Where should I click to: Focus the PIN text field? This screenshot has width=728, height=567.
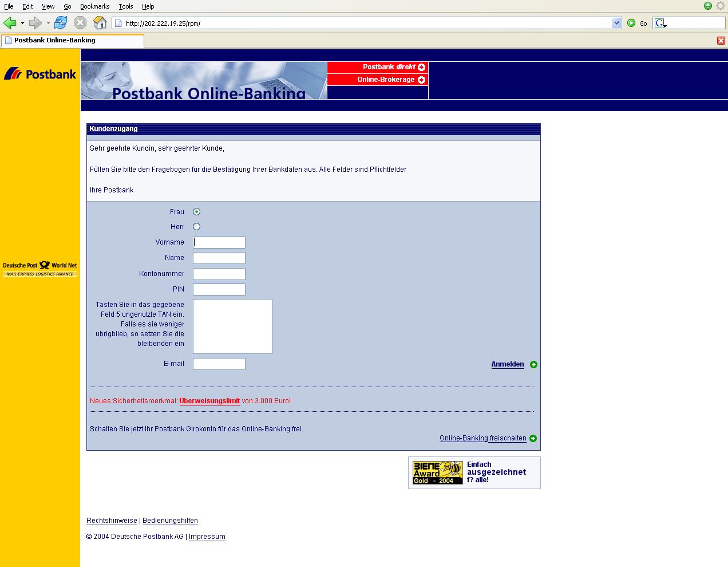click(219, 289)
